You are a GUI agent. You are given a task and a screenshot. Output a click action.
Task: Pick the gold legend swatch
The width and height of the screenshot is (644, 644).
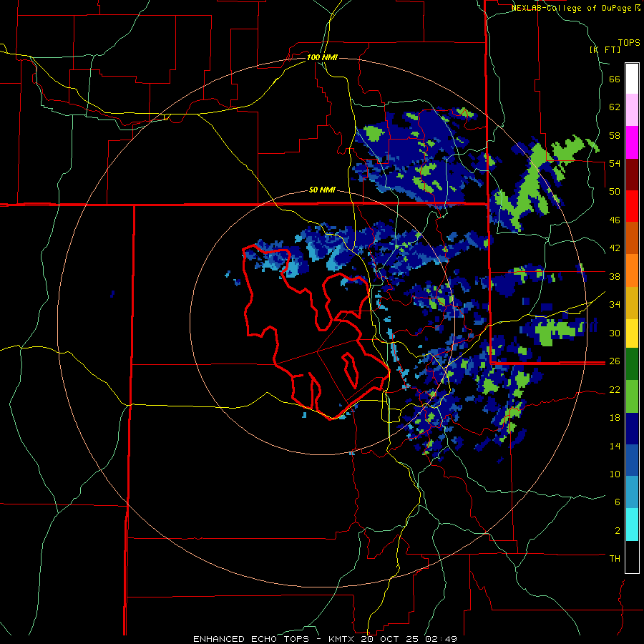632,303
